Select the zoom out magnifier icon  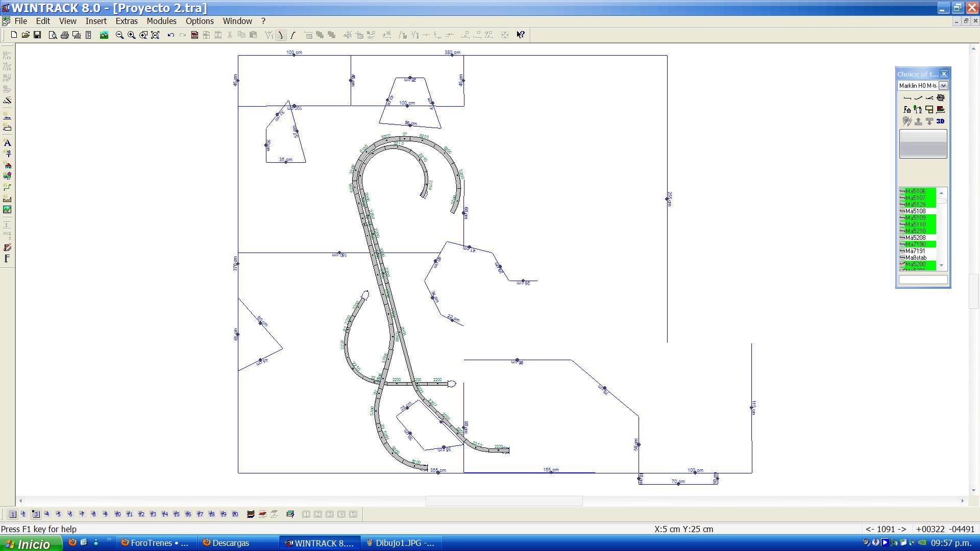click(119, 35)
